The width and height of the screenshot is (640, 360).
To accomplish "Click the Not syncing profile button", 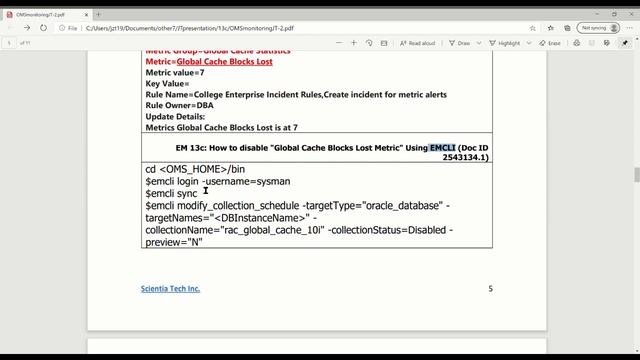I will point(598,28).
